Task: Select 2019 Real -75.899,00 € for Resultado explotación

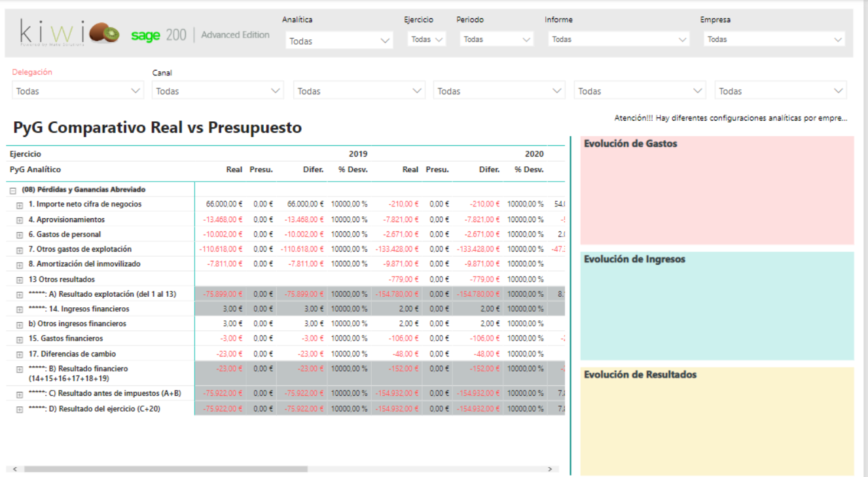Action: [223, 294]
